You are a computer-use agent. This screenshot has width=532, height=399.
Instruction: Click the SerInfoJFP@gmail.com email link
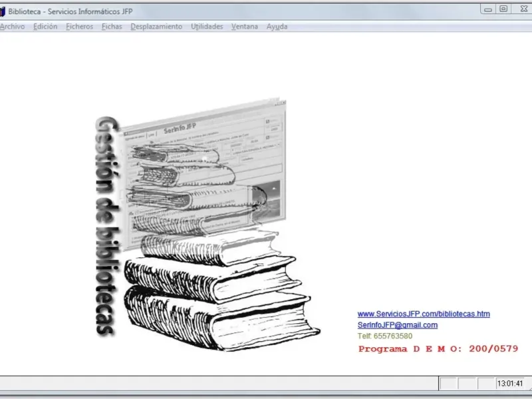click(397, 325)
